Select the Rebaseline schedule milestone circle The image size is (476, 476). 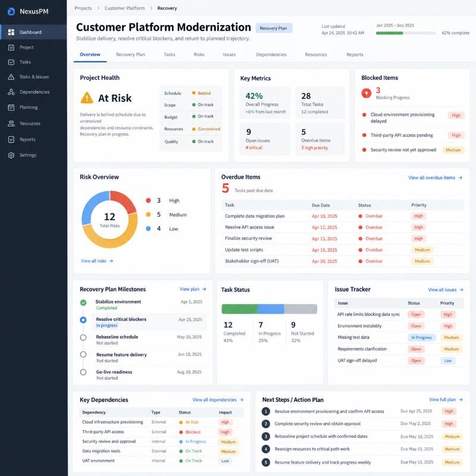click(x=83, y=337)
